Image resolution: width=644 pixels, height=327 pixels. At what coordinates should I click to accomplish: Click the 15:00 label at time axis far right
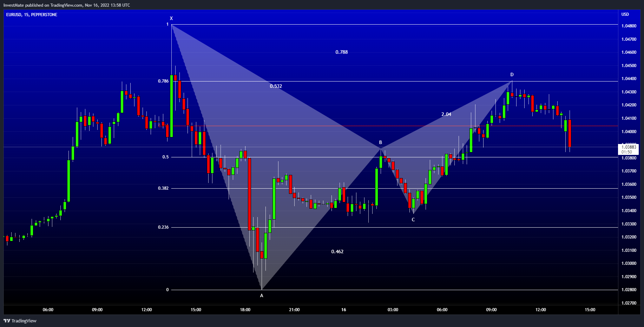590,310
